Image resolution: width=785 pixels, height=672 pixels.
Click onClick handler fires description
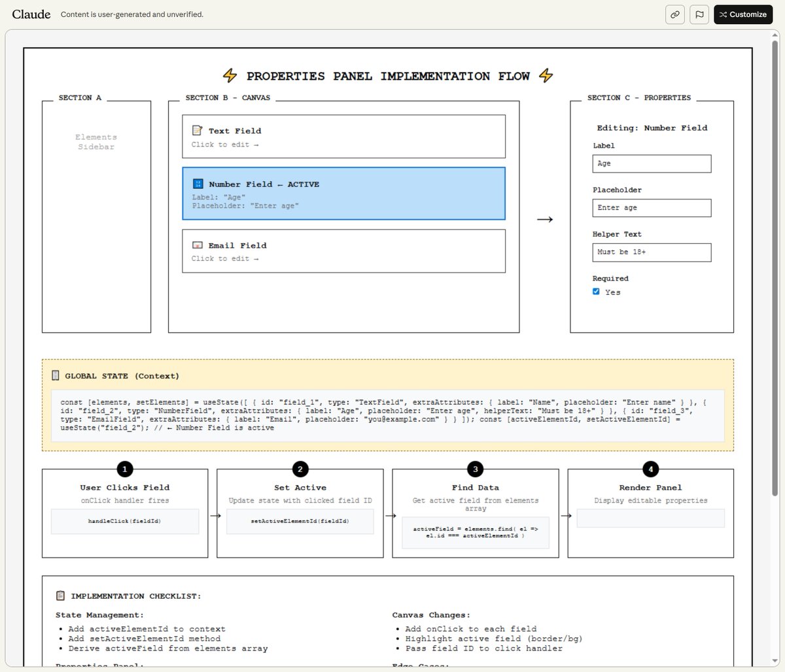125,501
